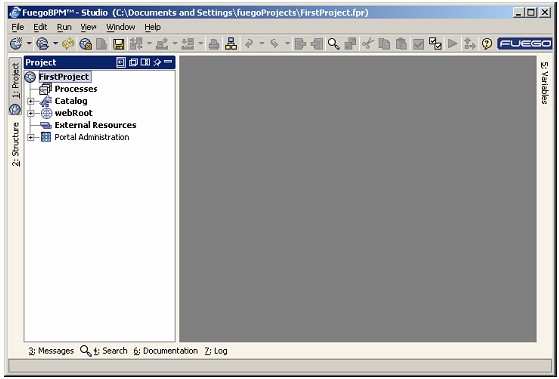Open the Window menu
This screenshot has width=559, height=379.
[120, 27]
